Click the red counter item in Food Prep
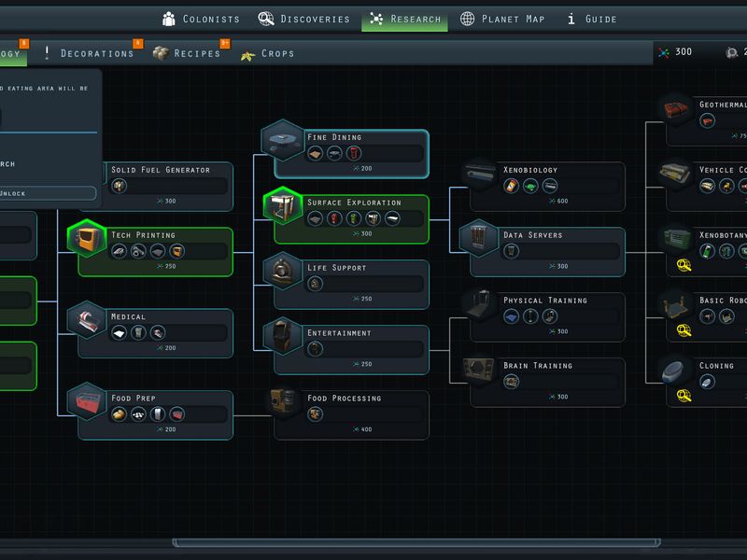Image resolution: width=747 pixels, height=560 pixels. pyautogui.click(x=176, y=414)
